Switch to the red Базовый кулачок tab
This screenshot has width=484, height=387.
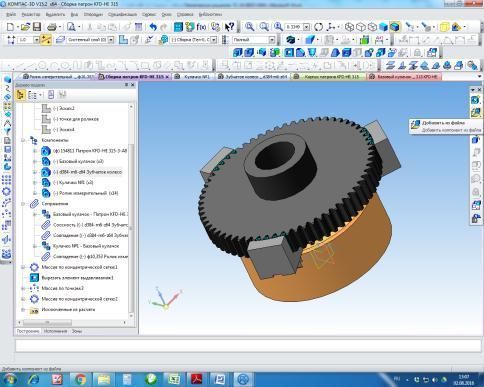[x=405, y=77]
